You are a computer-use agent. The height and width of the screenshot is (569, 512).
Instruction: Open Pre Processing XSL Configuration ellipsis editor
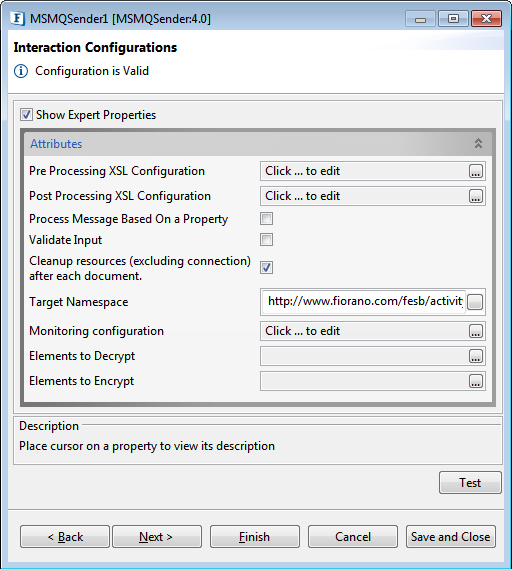[476, 171]
